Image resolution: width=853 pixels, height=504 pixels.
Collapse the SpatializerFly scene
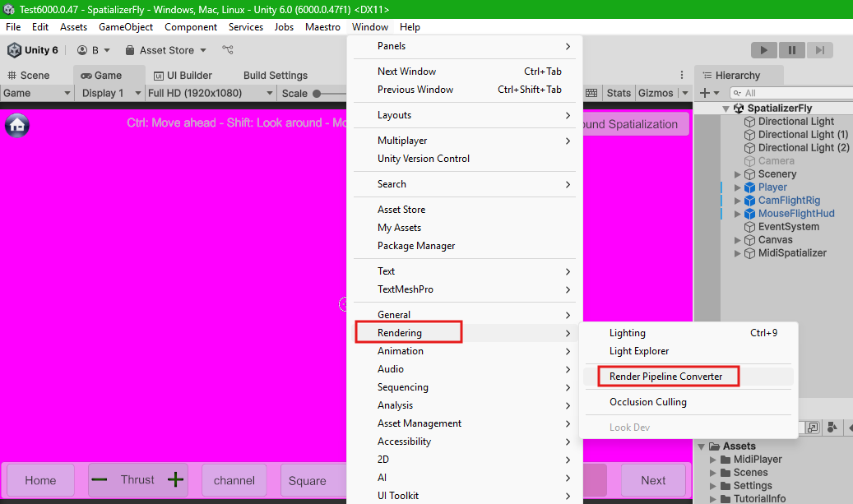[726, 109]
